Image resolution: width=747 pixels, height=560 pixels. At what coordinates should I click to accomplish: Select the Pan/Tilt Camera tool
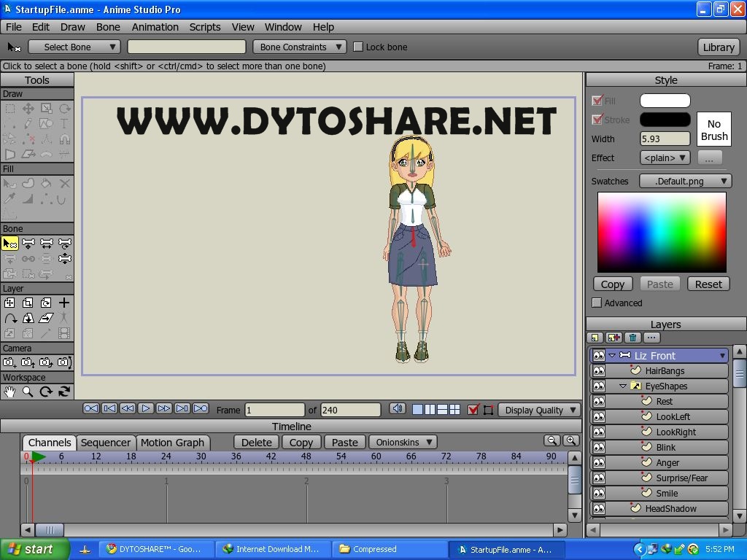(65, 363)
